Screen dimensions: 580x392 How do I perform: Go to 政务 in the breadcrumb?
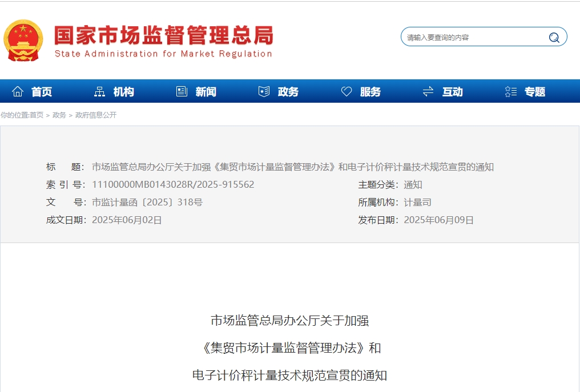coord(59,115)
